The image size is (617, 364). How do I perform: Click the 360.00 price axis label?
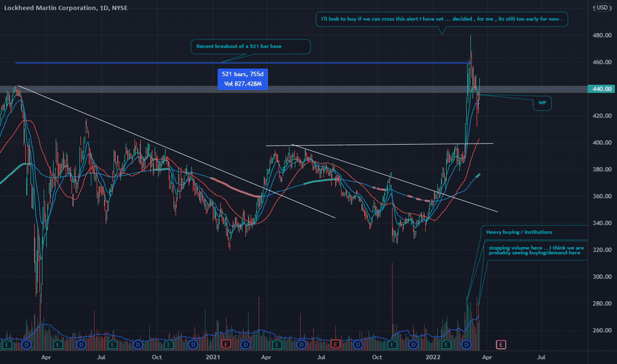[x=602, y=196]
